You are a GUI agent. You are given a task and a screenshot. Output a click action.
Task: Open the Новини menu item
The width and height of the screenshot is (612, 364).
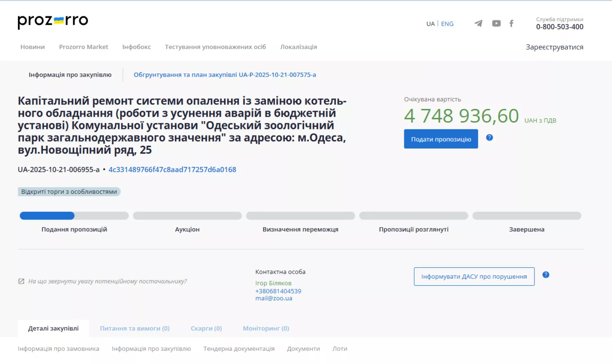pyautogui.click(x=33, y=47)
